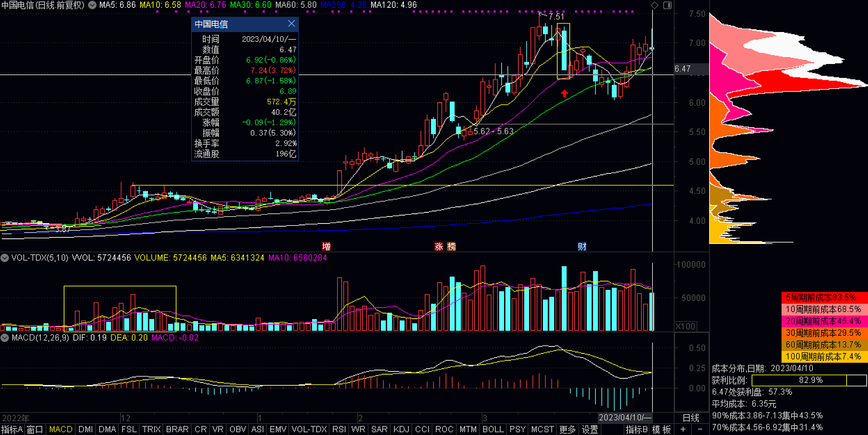Screen dimensions: 868x435
Task: Click the 获利比例 82.9% bar
Action: pyautogui.click(x=809, y=380)
